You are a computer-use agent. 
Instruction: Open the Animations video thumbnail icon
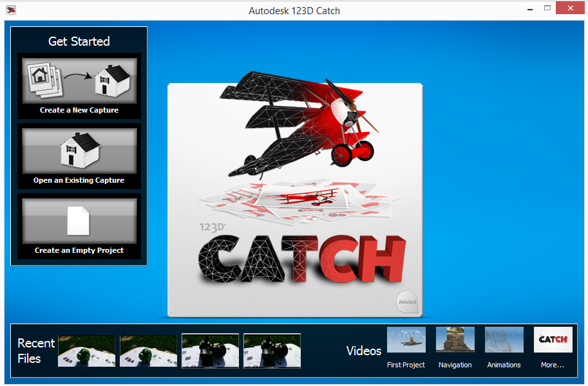click(504, 340)
